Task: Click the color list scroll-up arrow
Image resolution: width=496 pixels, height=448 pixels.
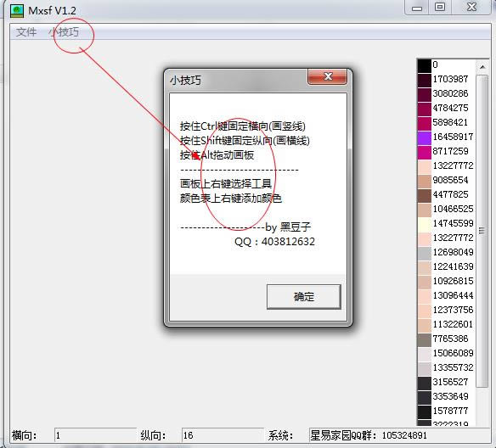Action: coord(482,67)
